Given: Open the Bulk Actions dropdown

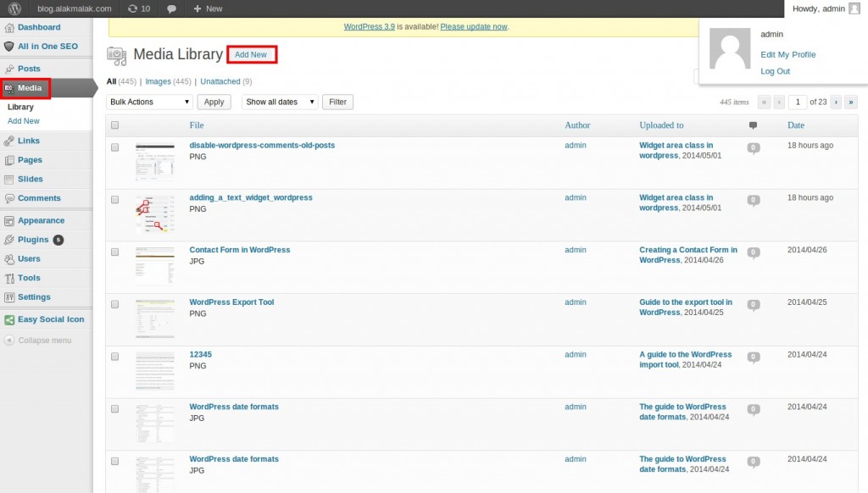Looking at the screenshot, I should pos(149,102).
